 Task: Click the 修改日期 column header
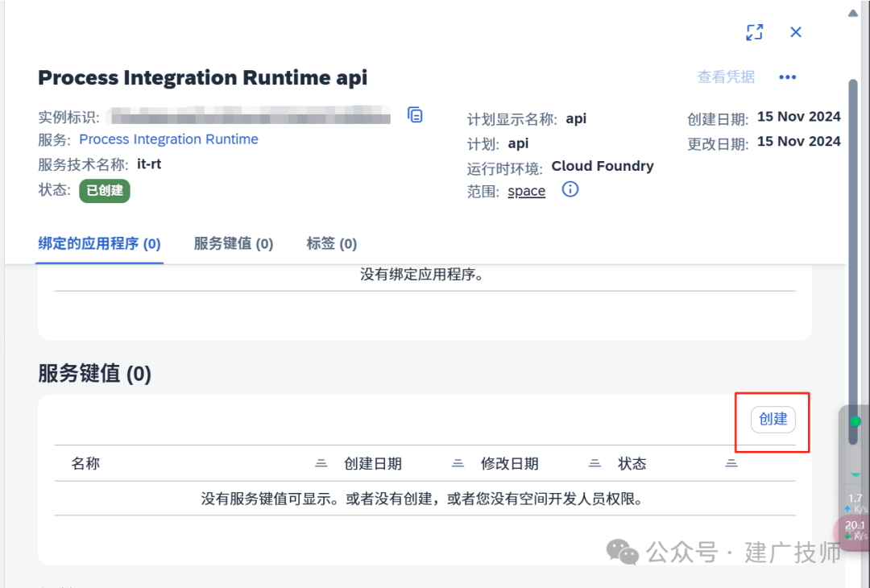[509, 463]
